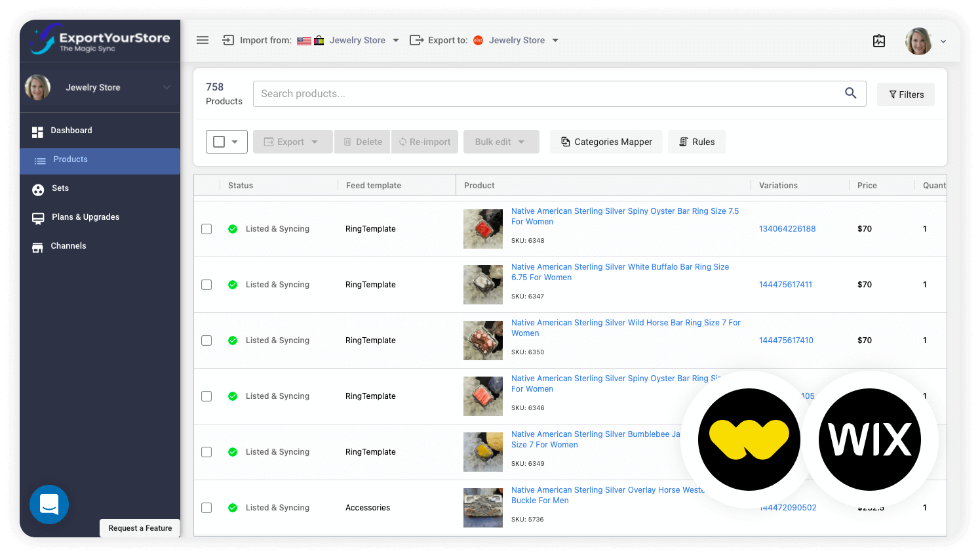Click the import arrow icon near Import from
This screenshot has width=980, height=557.
pyautogui.click(x=227, y=40)
